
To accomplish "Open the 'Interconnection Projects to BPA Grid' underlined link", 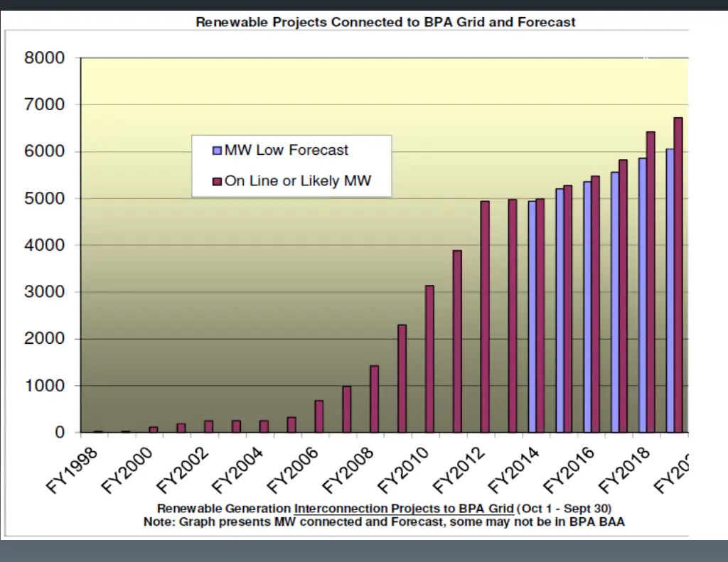I will click(x=404, y=509).
